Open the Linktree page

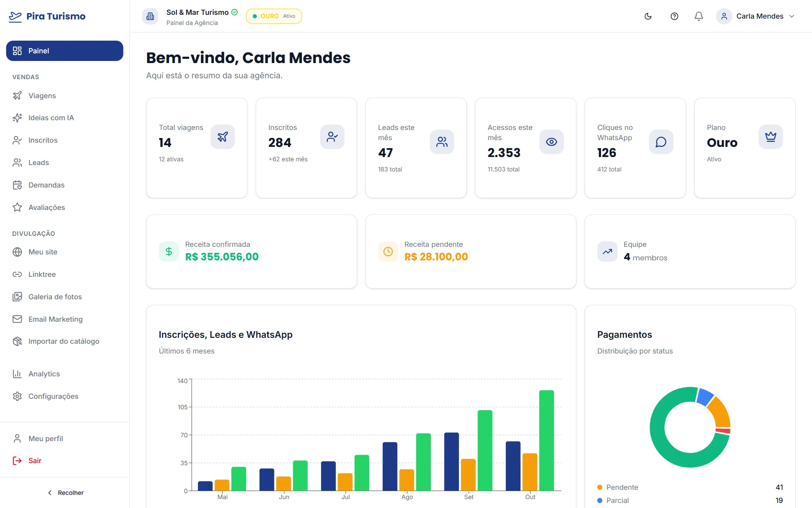[x=65, y=274]
